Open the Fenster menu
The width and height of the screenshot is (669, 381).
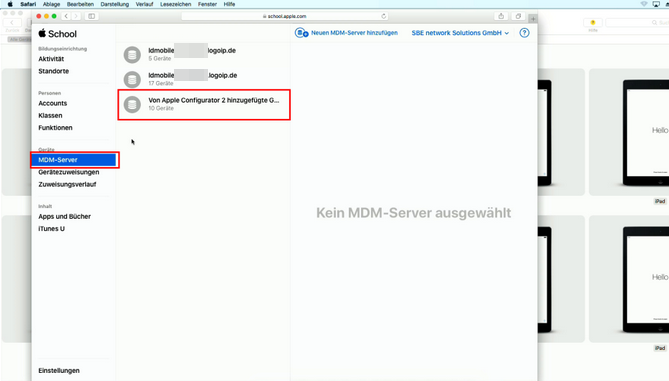click(207, 4)
